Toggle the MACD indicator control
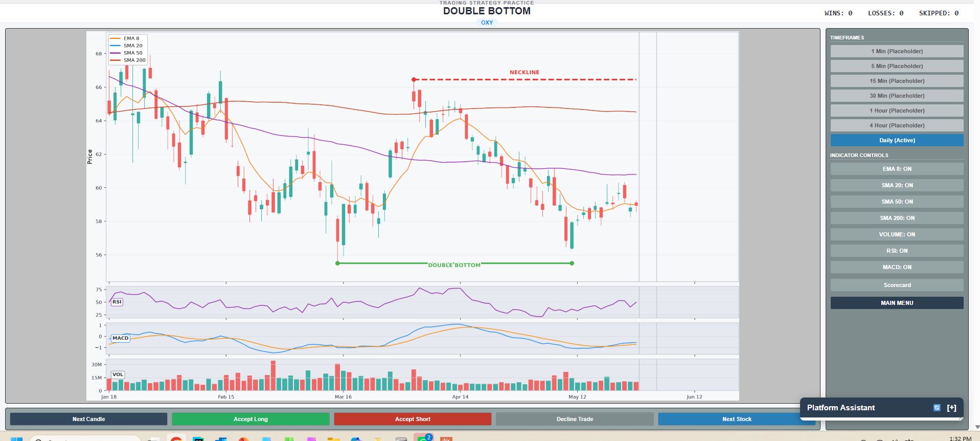 [x=897, y=267]
